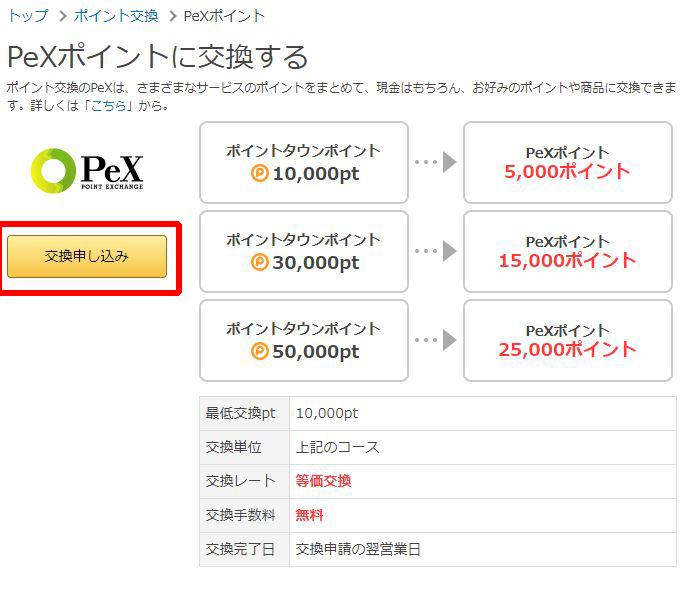Screen dimensions: 693x595
Task: Go to ポイント交換 breadcrumb link
Action: click(116, 16)
